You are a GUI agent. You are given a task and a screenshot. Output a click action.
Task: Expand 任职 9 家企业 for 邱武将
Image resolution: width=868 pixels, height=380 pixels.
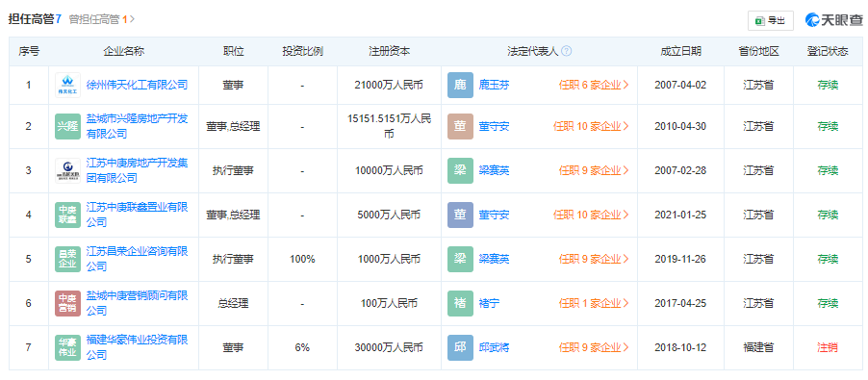(594, 348)
